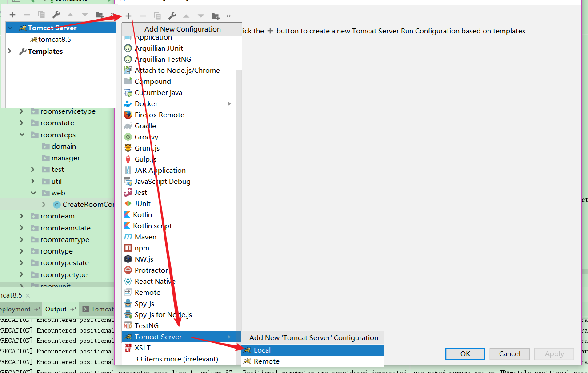Expand the roomservicetype folder
The height and width of the screenshot is (373, 588).
[x=22, y=111]
